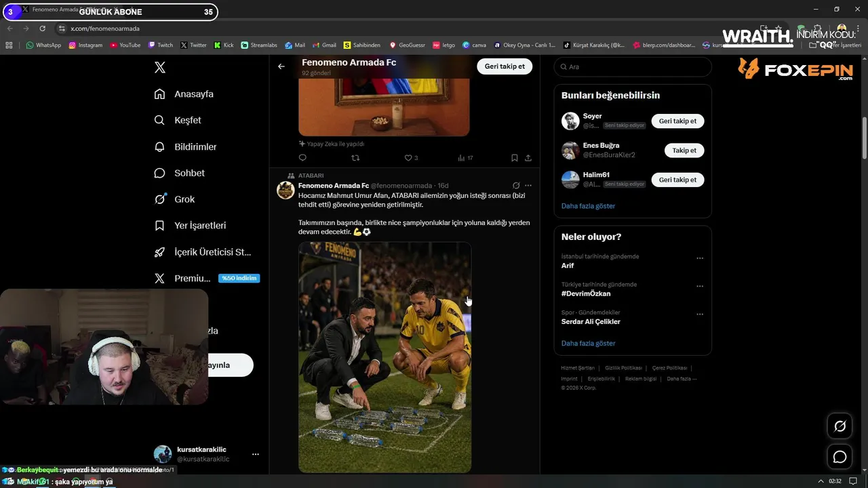The width and height of the screenshot is (868, 488).
Task: Click the kursatkarakilic account avatar
Action: [163, 454]
